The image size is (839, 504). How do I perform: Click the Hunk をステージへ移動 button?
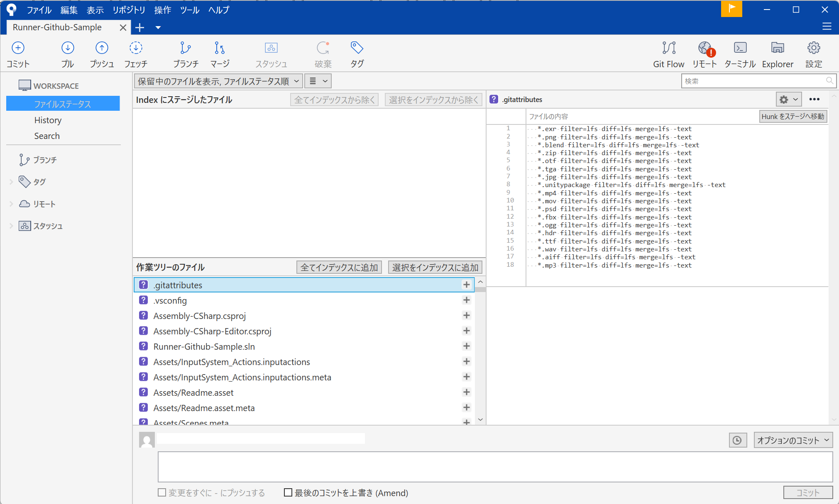coord(793,116)
